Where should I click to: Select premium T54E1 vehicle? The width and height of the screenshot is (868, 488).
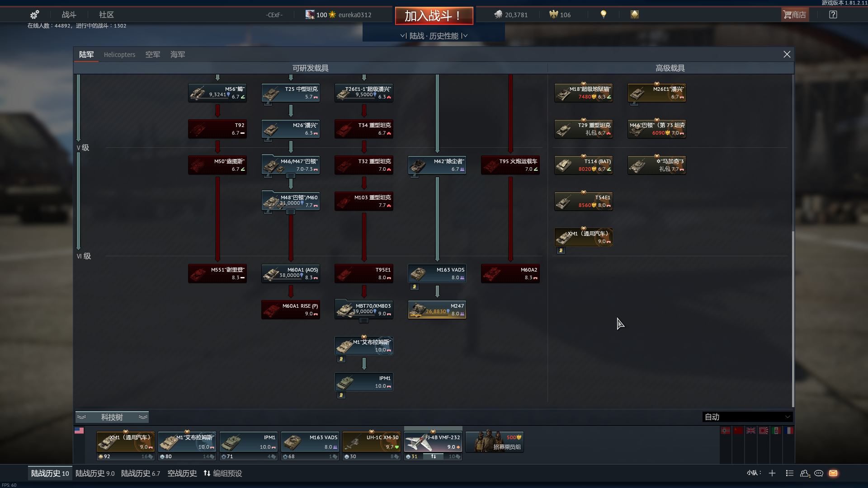[x=584, y=201]
